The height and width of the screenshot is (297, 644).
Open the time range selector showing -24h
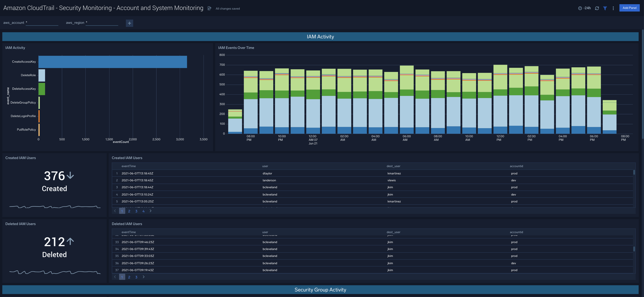[584, 8]
